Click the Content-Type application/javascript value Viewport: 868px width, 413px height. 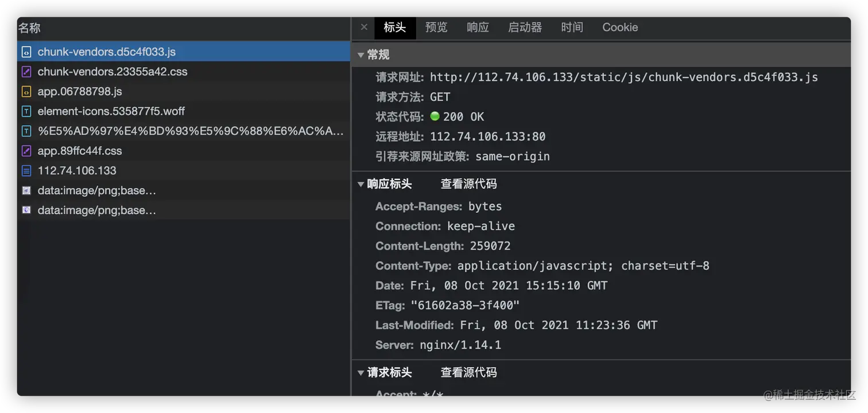pyautogui.click(x=583, y=266)
